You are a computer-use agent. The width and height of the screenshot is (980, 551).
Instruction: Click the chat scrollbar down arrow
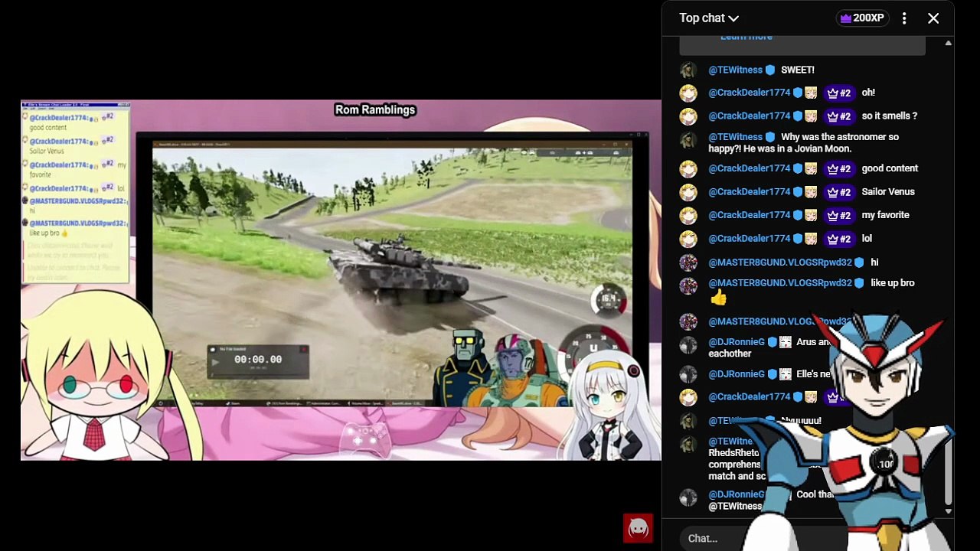[x=948, y=511]
